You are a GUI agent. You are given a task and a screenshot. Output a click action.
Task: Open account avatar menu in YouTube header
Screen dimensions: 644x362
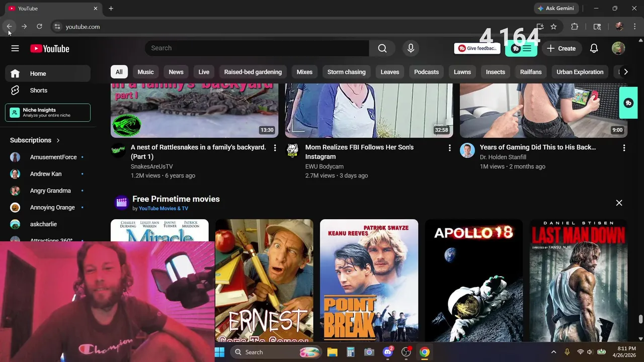click(x=618, y=48)
